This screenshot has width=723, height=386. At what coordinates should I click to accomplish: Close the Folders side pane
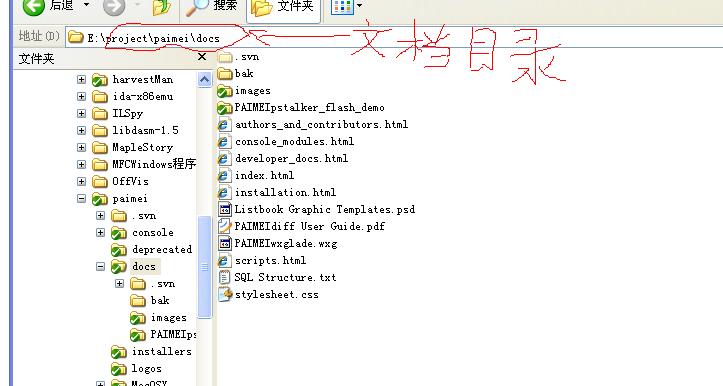(201, 57)
